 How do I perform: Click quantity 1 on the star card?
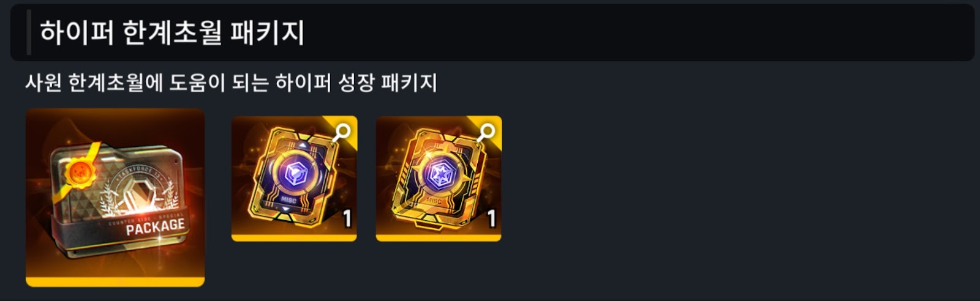tap(491, 218)
